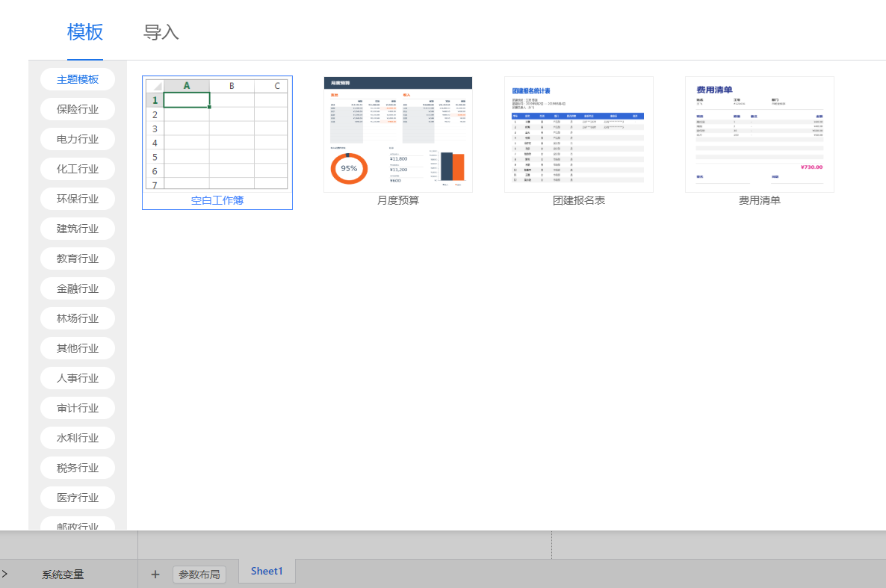Pick the 其他行业 category
The height and width of the screenshot is (588, 886).
78,349
